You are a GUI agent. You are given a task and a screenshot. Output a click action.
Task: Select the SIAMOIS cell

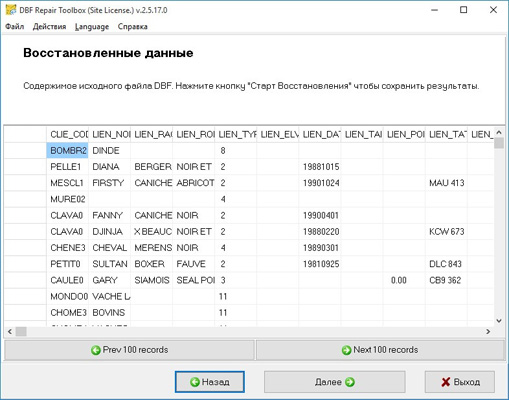pyautogui.click(x=152, y=280)
